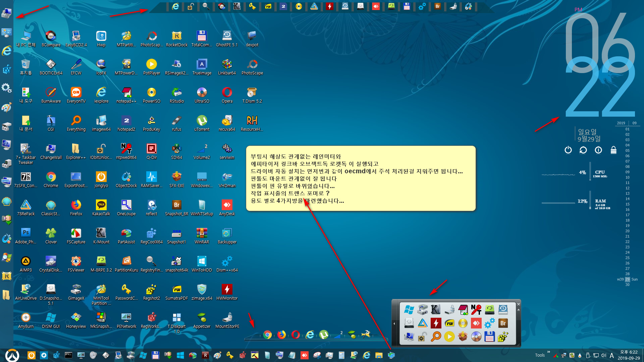Open the Bridge Br icon in top linkbar
The width and height of the screenshot is (644, 362).
pos(437,6)
